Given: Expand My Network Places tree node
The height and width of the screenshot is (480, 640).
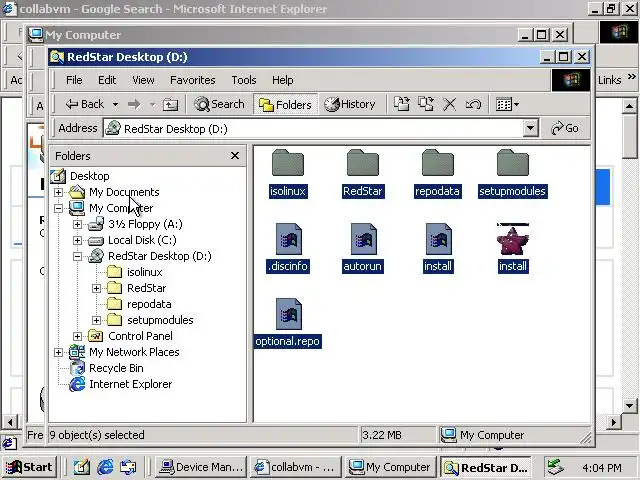Looking at the screenshot, I should click(x=58, y=352).
